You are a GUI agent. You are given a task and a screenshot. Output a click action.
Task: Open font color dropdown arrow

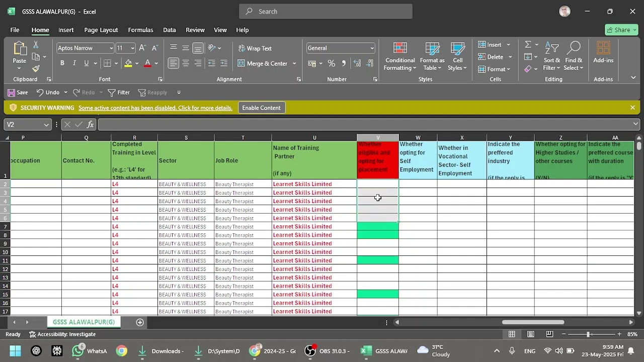pyautogui.click(x=156, y=63)
